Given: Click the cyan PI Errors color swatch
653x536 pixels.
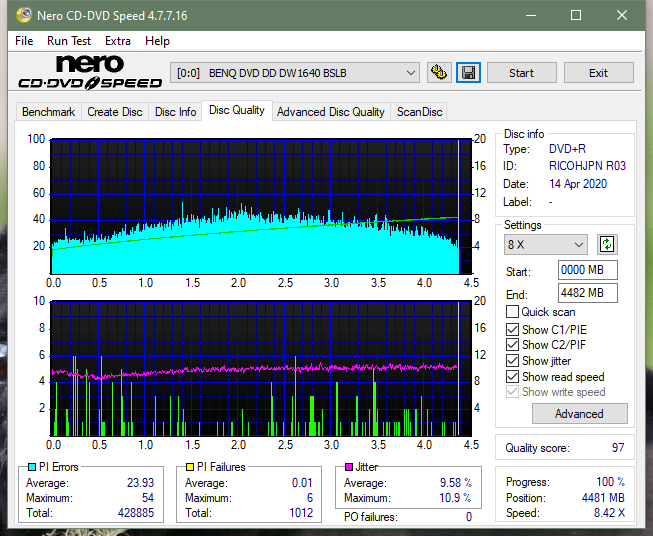Looking at the screenshot, I should [x=32, y=467].
